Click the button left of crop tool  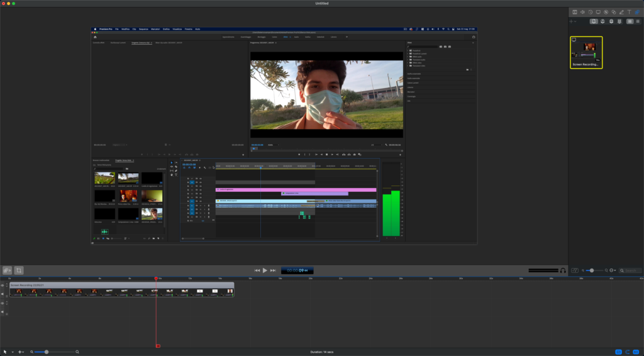pos(7,270)
